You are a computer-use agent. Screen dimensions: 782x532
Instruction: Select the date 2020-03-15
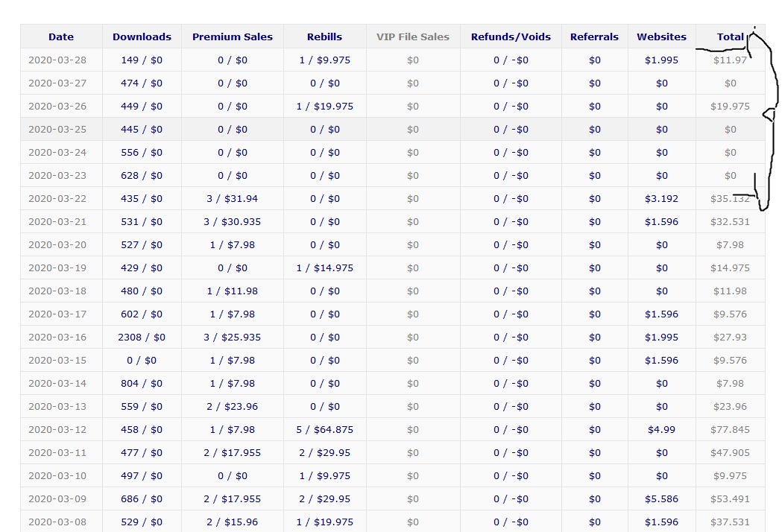tap(57, 361)
